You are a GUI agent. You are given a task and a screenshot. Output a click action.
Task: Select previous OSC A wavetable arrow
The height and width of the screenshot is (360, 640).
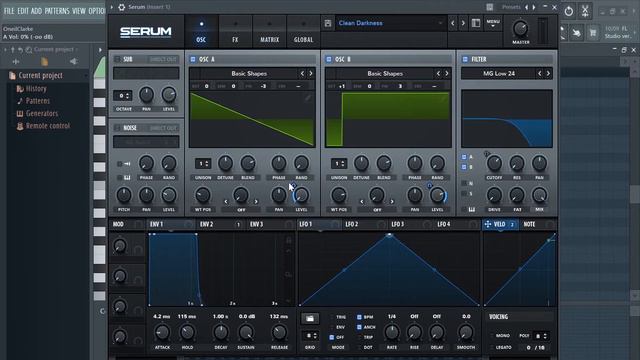pos(302,73)
